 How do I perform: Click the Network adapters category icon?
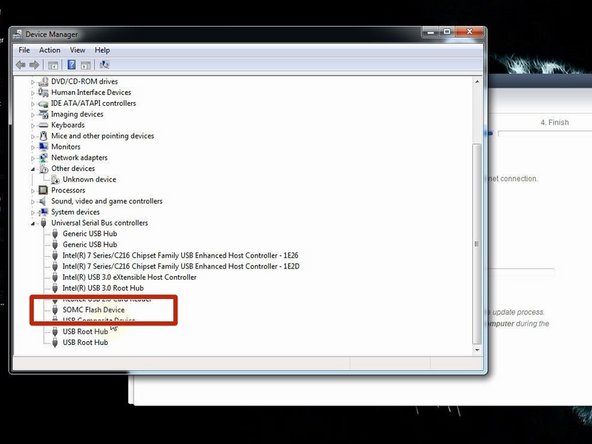43,157
